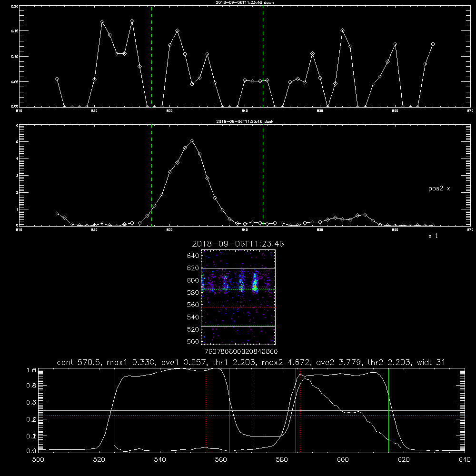This screenshot has height=476, width=476.
Task: Click the heatmap y-axis label 500
Action: (x=193, y=341)
